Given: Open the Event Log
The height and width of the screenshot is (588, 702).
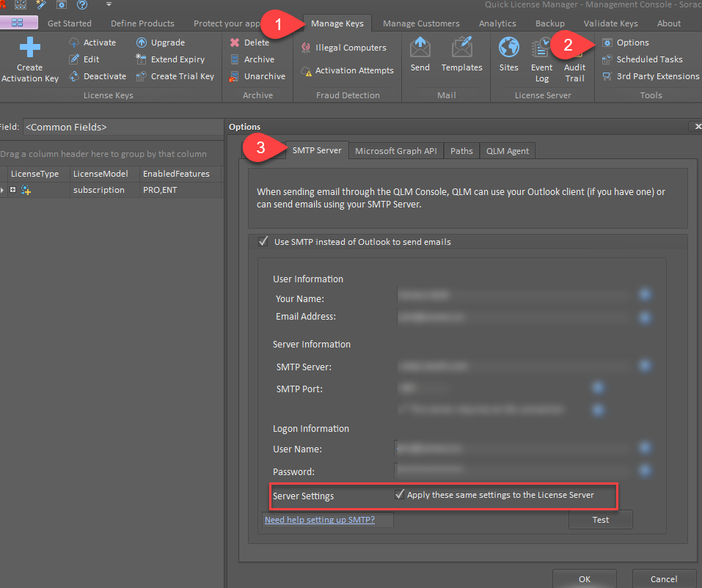Looking at the screenshot, I should (542, 48).
